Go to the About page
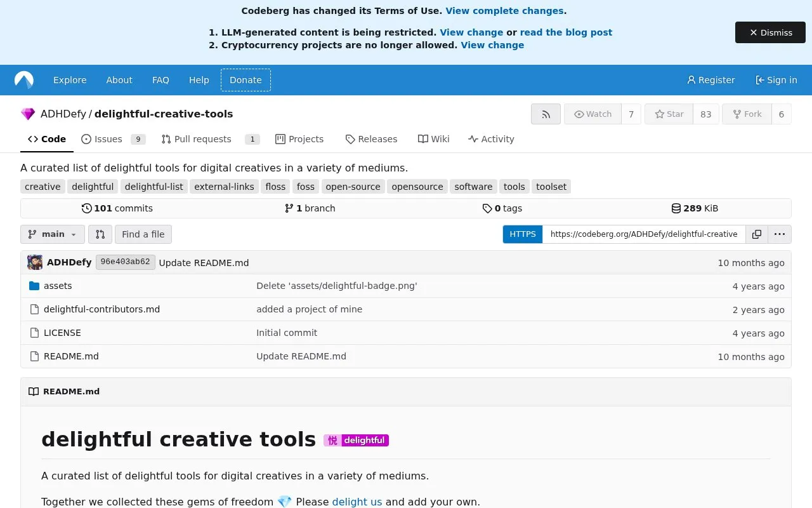 (x=119, y=80)
